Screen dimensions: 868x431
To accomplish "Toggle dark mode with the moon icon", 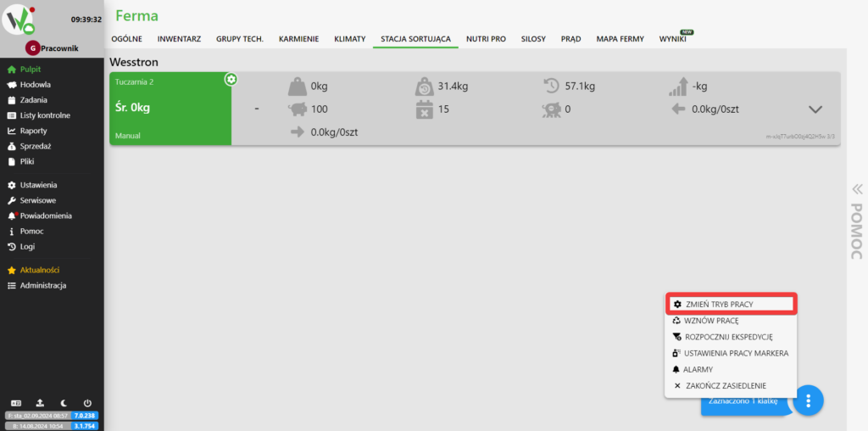I will point(64,402).
